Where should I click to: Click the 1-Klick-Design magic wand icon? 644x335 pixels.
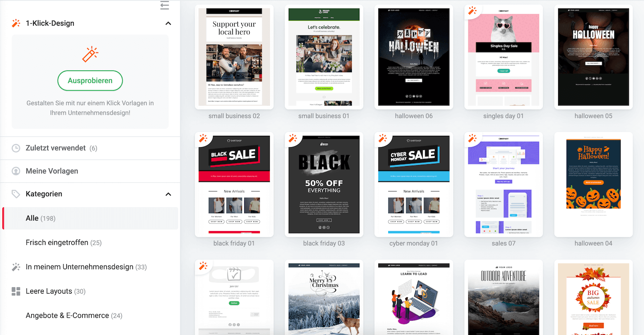(16, 23)
